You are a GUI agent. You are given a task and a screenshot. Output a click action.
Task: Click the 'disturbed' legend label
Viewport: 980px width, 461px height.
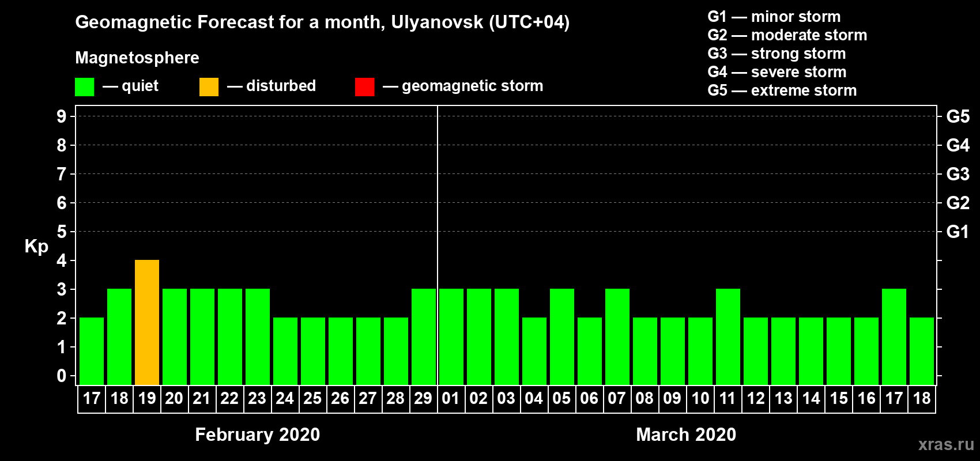tap(281, 86)
